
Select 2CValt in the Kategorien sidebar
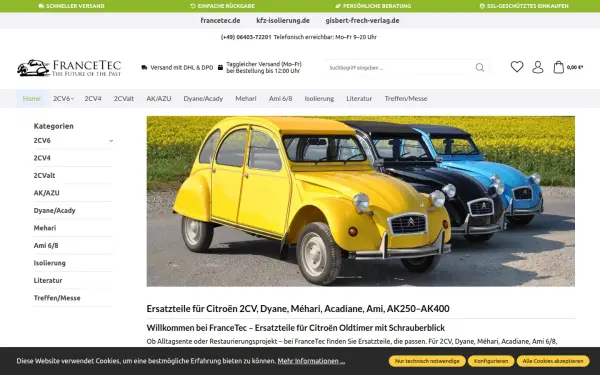click(44, 175)
